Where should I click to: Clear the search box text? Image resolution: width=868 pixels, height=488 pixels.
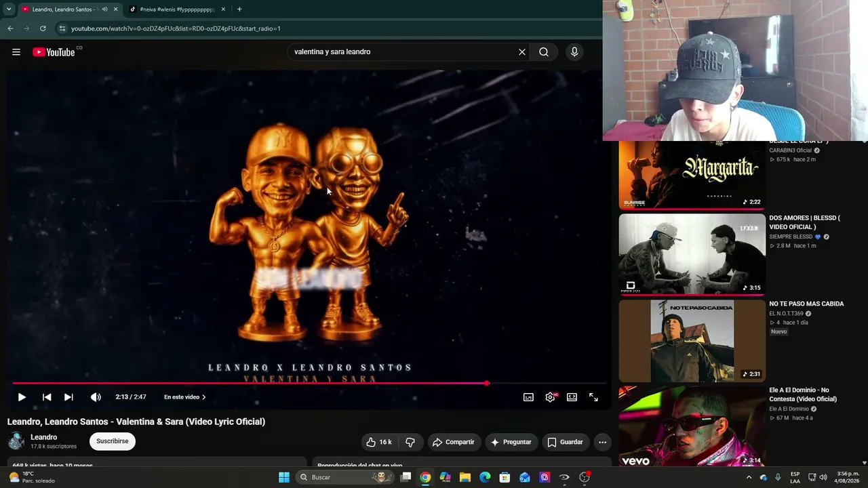[x=522, y=52]
